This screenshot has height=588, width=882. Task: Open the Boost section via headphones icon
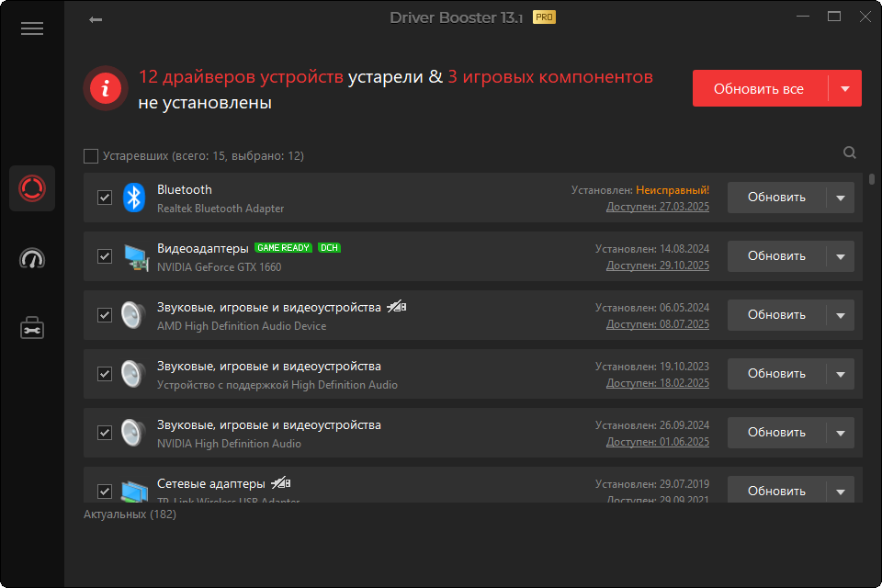pyautogui.click(x=32, y=260)
